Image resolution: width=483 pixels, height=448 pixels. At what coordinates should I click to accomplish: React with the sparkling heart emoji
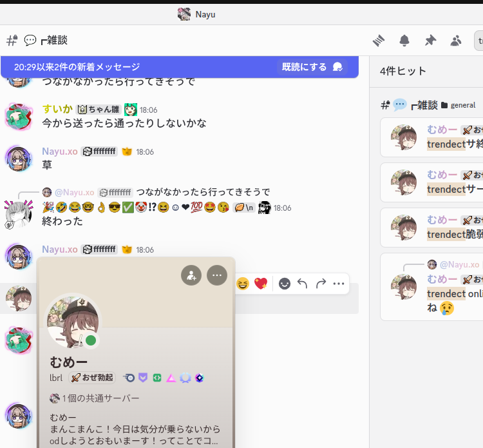click(260, 284)
